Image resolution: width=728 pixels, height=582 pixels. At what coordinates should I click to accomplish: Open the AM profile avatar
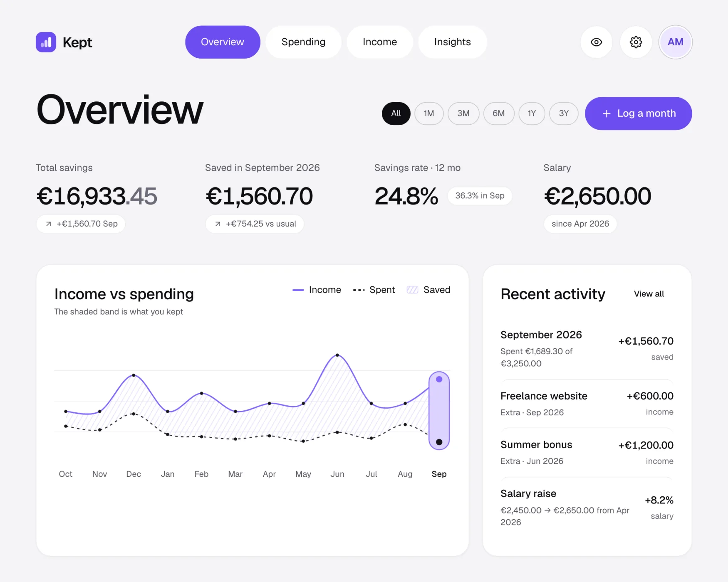[675, 42]
